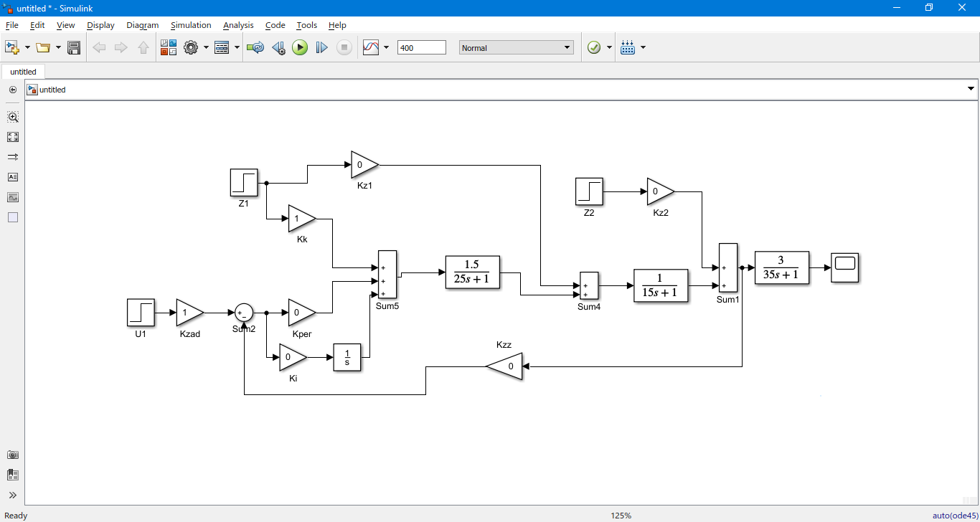Open the Library Browser icon

(169, 48)
